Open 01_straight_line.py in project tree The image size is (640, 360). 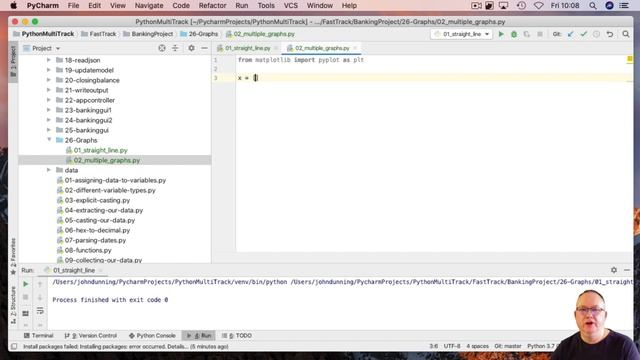click(100, 150)
